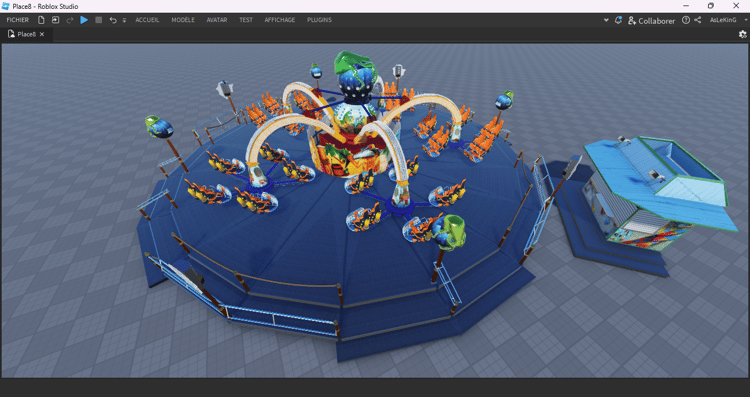
Task: Click the open/import file icon
Action: 55,20
